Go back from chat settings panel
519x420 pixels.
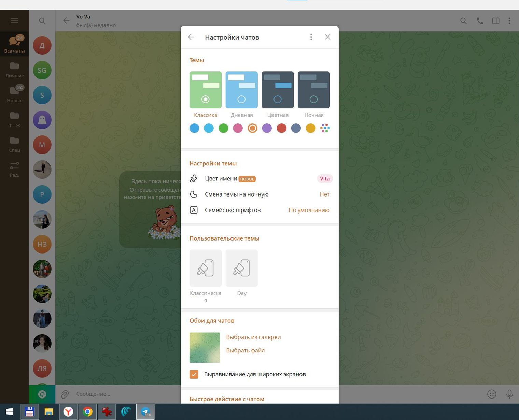pyautogui.click(x=191, y=37)
